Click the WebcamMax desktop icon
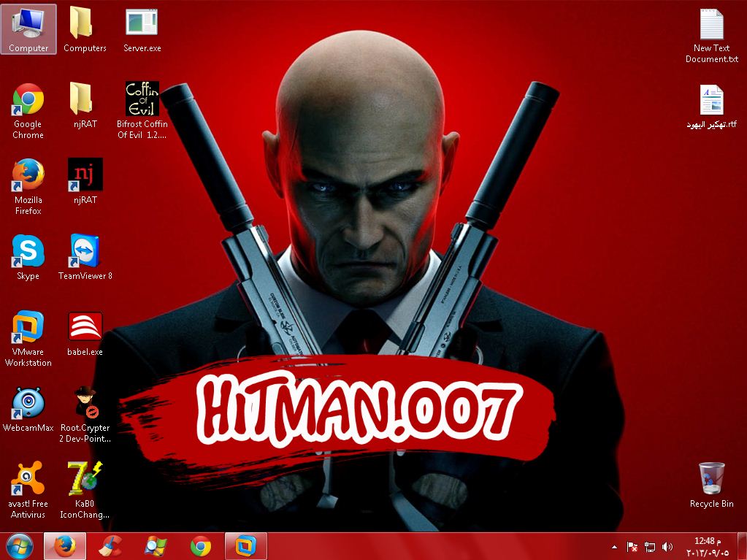The width and height of the screenshot is (747, 560). [28, 404]
